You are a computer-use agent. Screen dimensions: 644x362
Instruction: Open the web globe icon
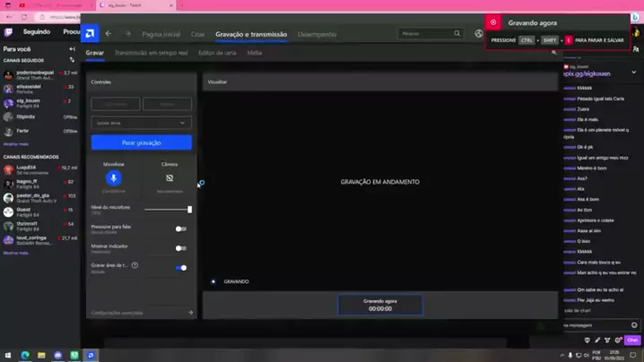pos(480,34)
